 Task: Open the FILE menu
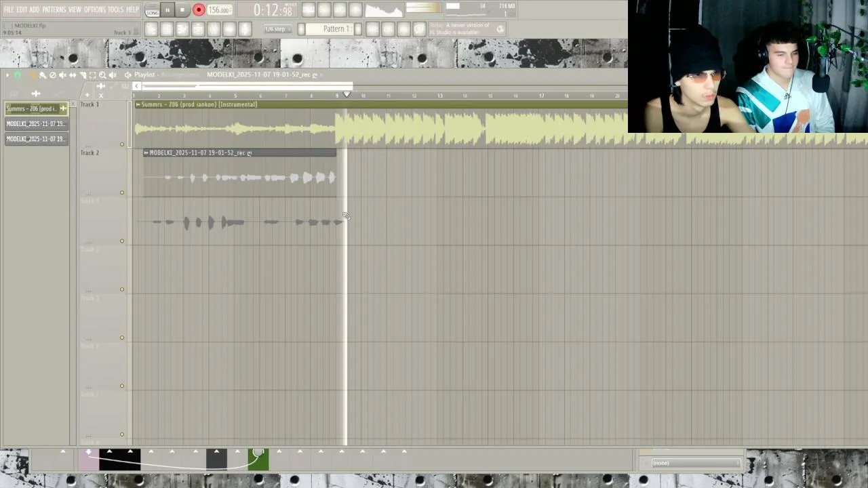pyautogui.click(x=9, y=9)
